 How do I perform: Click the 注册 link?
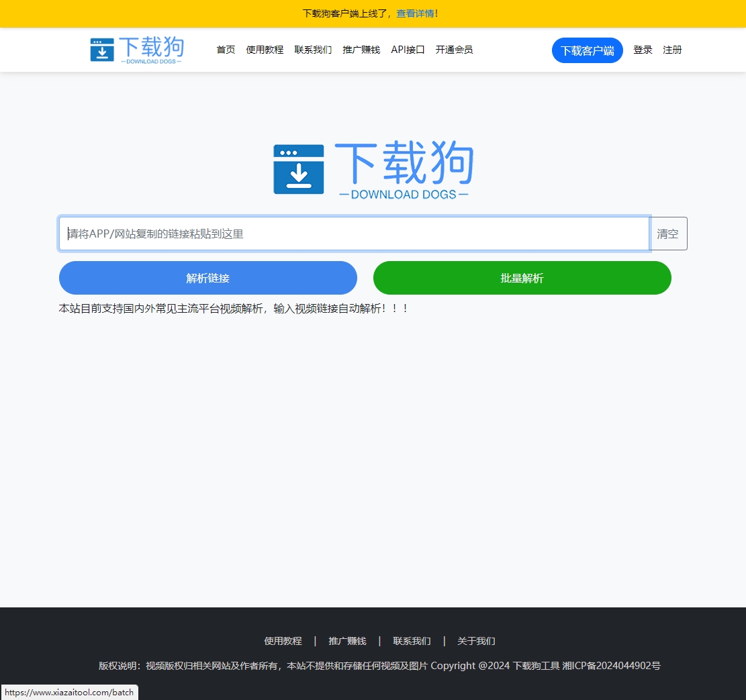(671, 50)
